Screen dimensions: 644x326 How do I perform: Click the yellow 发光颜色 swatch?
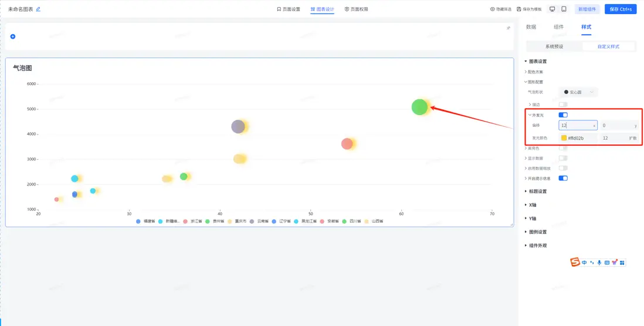[564, 138]
